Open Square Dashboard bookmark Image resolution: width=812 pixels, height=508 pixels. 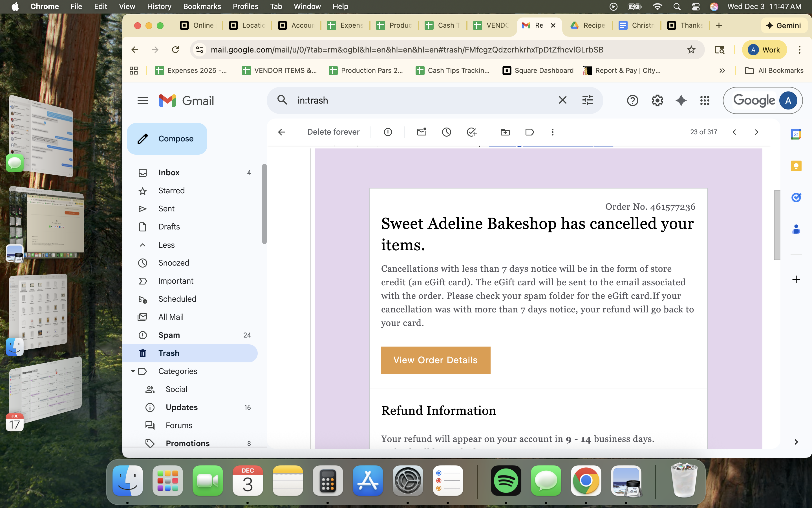(x=538, y=71)
